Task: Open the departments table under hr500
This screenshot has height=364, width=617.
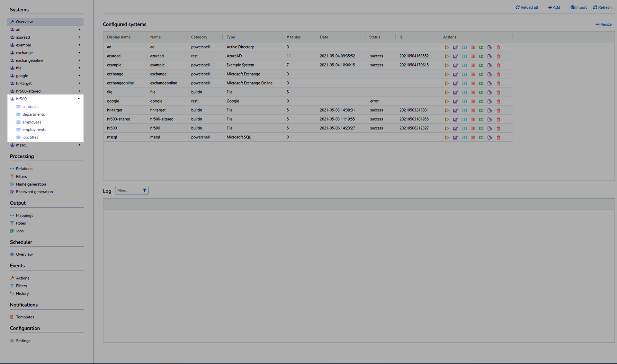Action: 33,114
